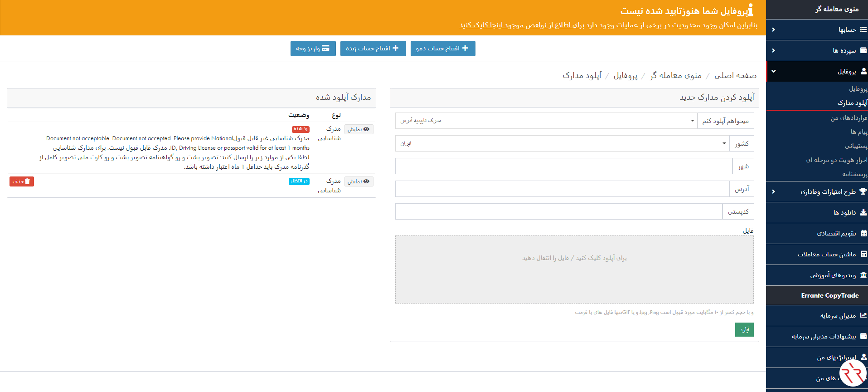
Task: Open پرسشنامه in sidebar
Action: (x=854, y=174)
